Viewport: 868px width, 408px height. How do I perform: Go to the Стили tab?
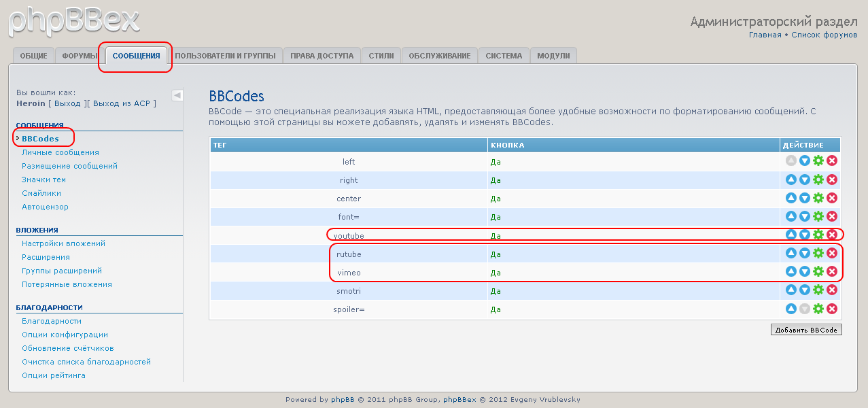coord(381,56)
